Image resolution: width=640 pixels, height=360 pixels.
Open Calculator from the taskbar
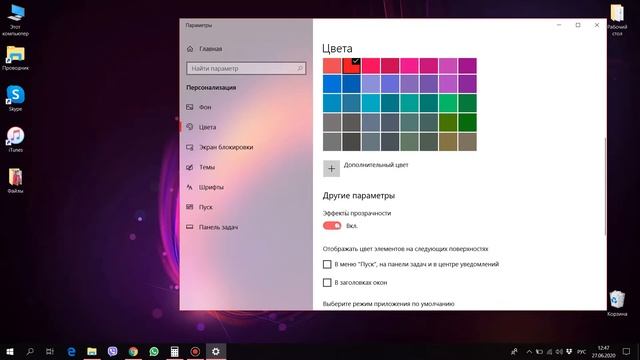coord(174,351)
